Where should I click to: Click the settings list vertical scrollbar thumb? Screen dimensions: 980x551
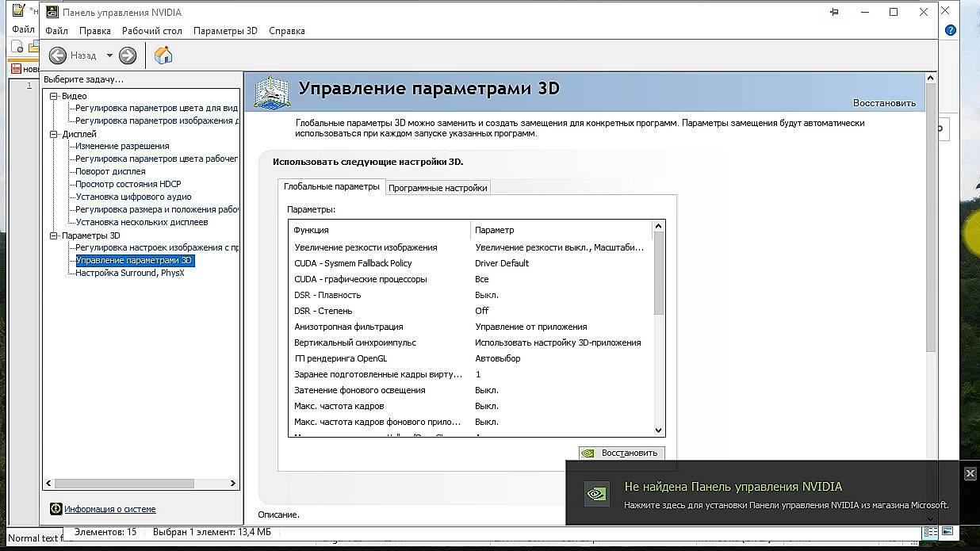(658, 275)
